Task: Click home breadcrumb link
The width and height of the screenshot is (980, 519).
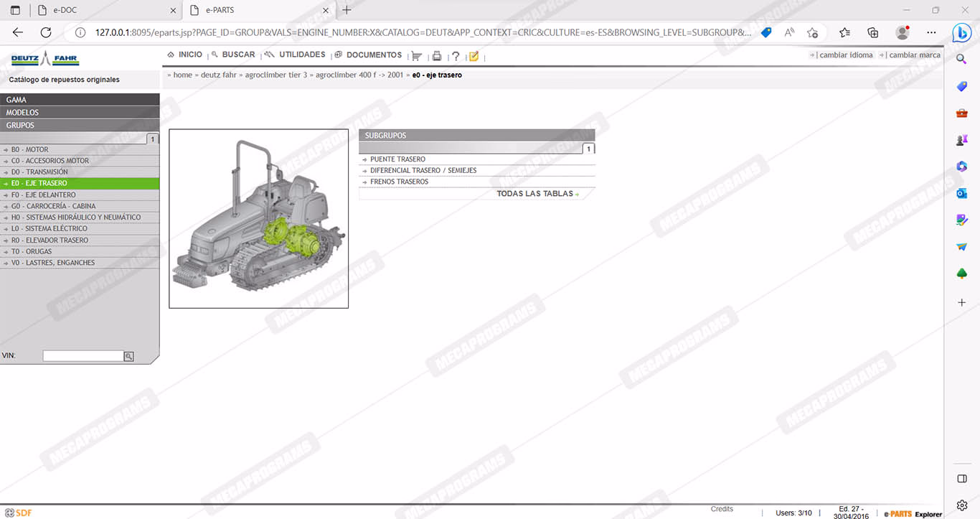Action: pyautogui.click(x=182, y=75)
